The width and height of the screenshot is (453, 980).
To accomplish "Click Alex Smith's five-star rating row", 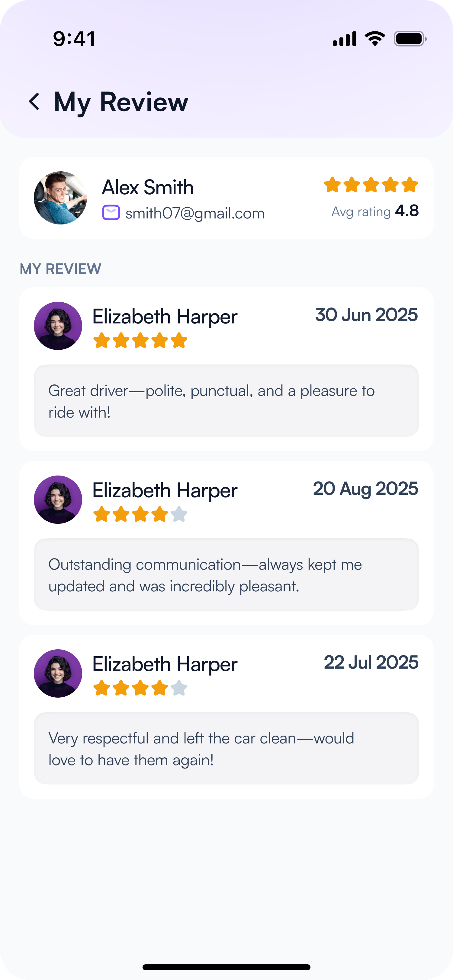I will point(371,185).
